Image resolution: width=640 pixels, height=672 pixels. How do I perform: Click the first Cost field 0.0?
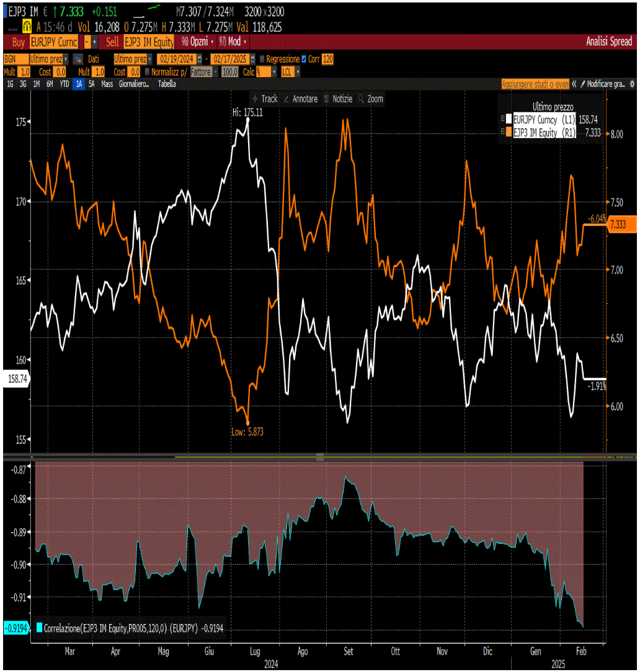60,72
